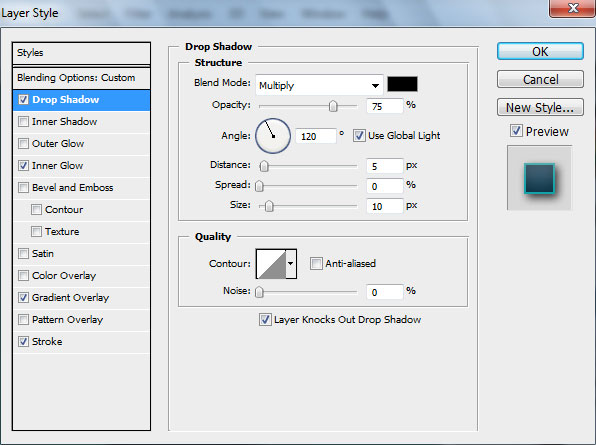Click the angle dial control
The image size is (596, 445).
[x=273, y=136]
